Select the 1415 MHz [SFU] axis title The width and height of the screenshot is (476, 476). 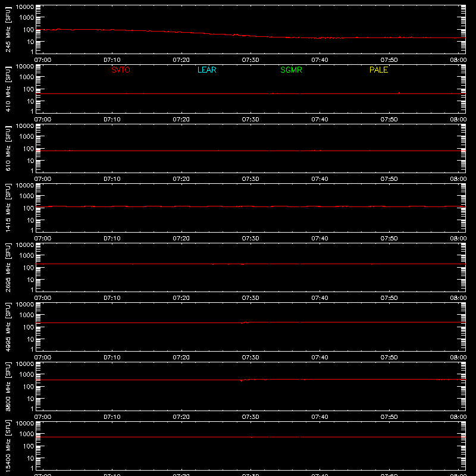(8, 208)
